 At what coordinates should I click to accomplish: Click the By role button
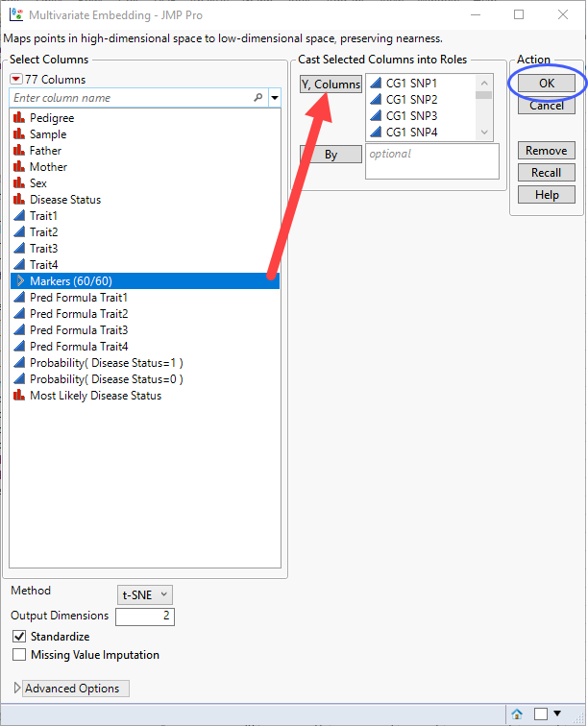point(331,155)
